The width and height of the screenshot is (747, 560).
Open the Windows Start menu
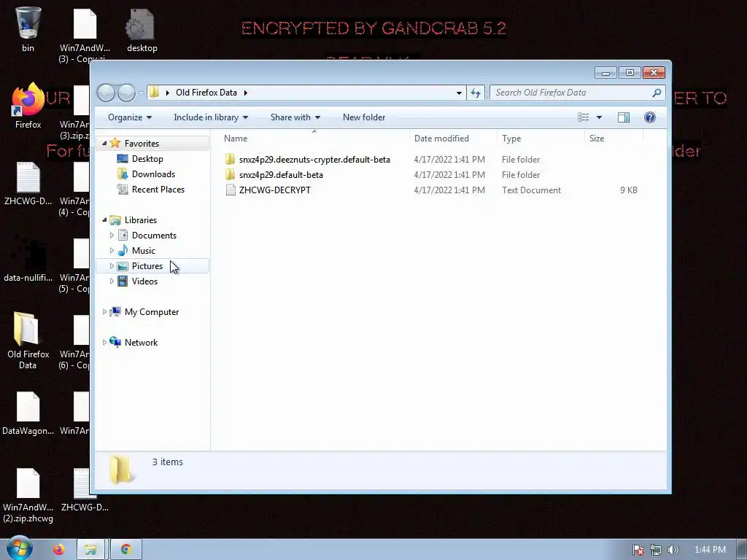point(18,548)
